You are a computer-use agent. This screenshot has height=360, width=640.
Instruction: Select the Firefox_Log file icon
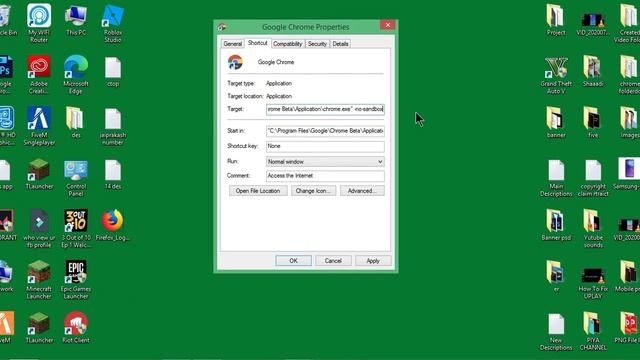tap(113, 225)
